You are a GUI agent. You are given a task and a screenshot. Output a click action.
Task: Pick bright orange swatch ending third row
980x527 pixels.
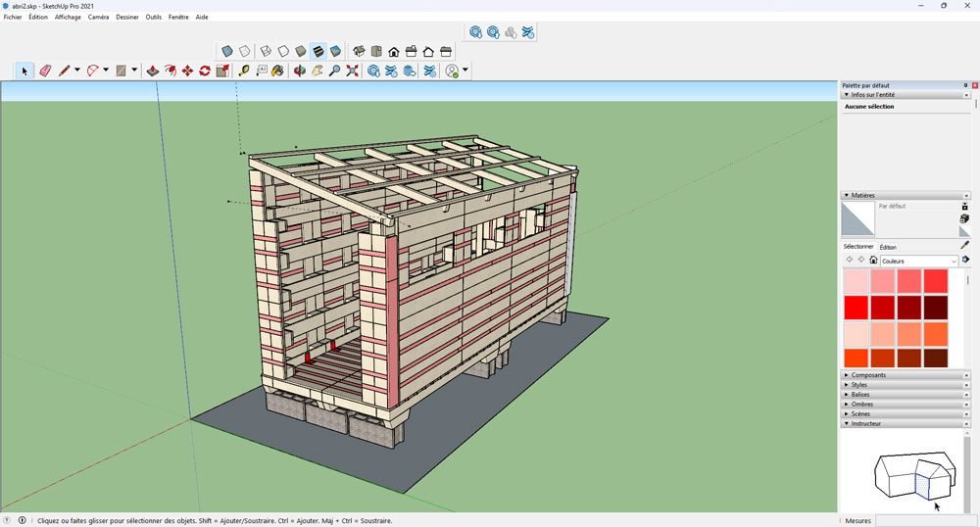[936, 333]
